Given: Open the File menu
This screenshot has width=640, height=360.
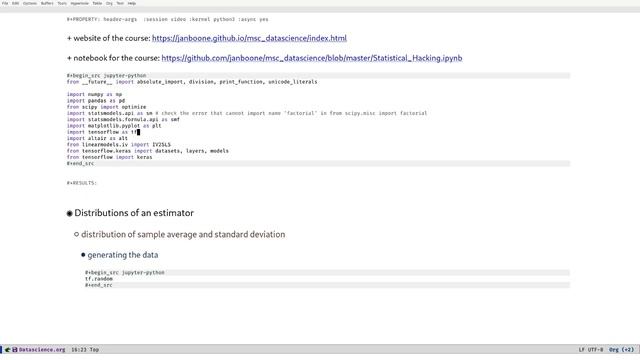Looking at the screenshot, I should click(x=5, y=3).
